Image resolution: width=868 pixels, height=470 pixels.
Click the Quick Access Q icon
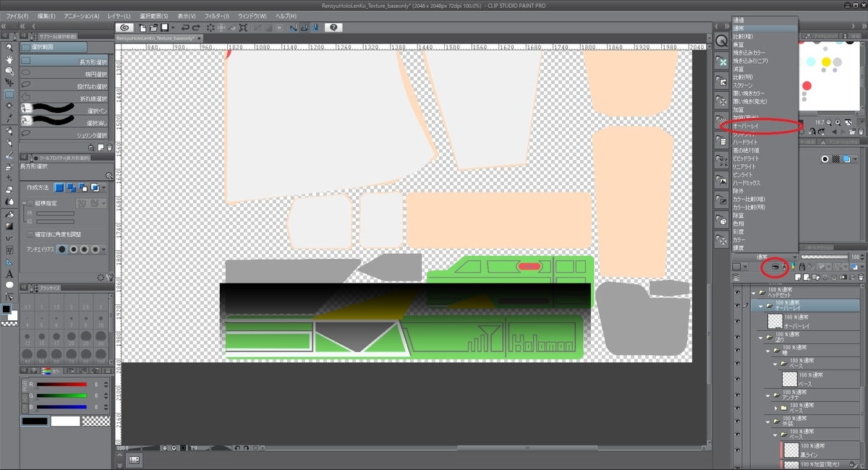721,40
